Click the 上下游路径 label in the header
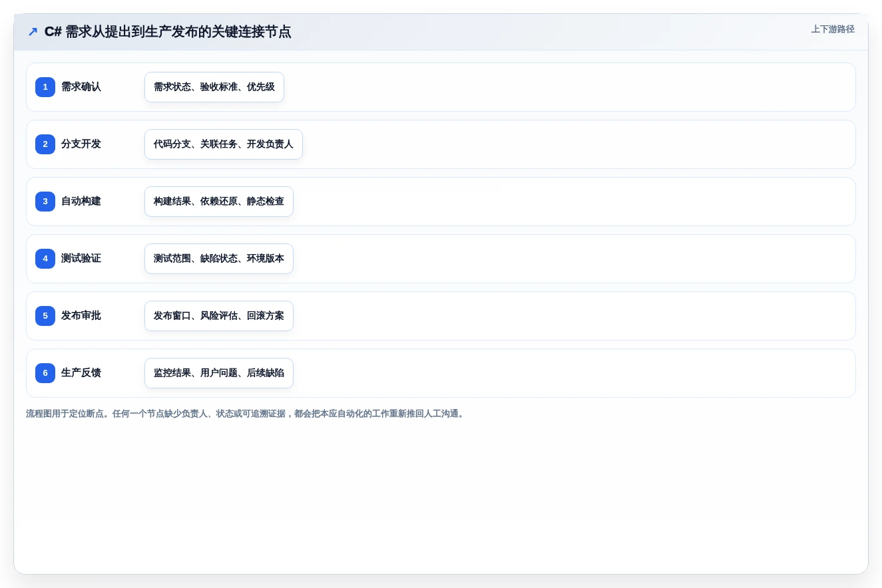Viewport: 882px width, 588px height. (x=833, y=29)
